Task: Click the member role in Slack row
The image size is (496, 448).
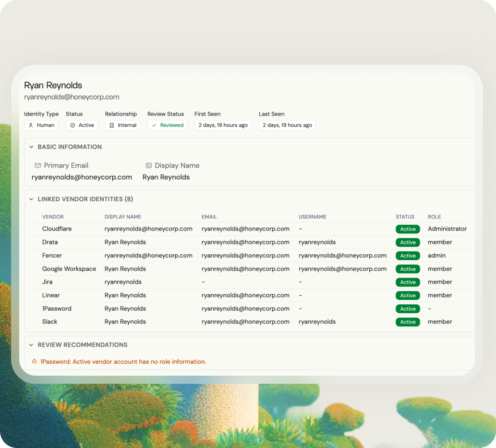Action: pyautogui.click(x=440, y=322)
